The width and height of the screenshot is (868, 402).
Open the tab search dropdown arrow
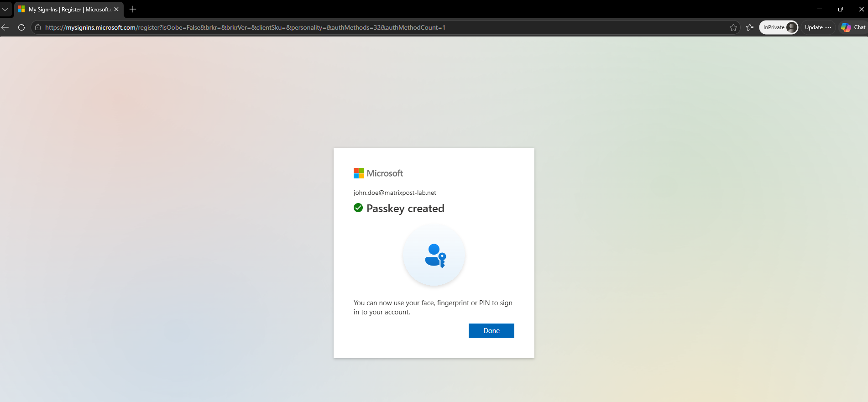pyautogui.click(x=5, y=9)
